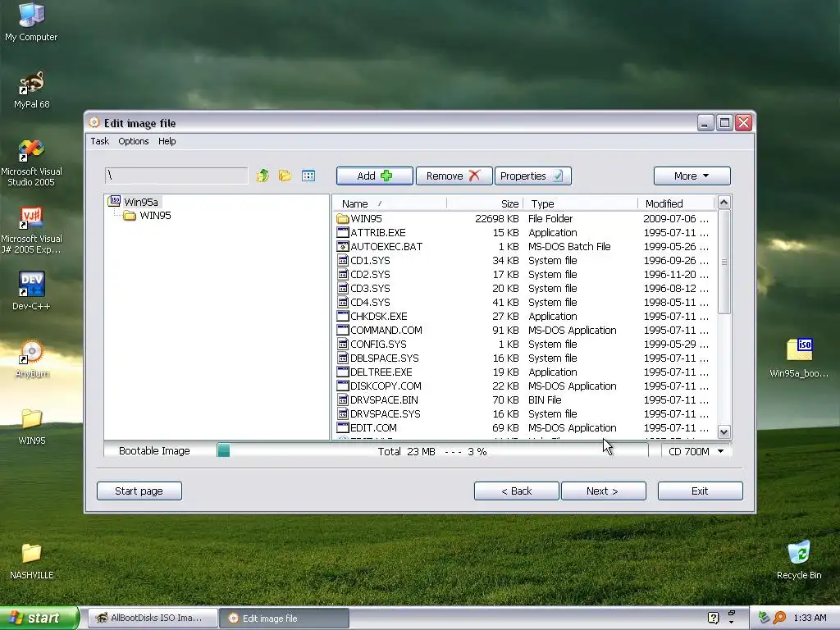Select ATTRIB.EXE file icon
This screenshot has width=840, height=630.
point(343,232)
